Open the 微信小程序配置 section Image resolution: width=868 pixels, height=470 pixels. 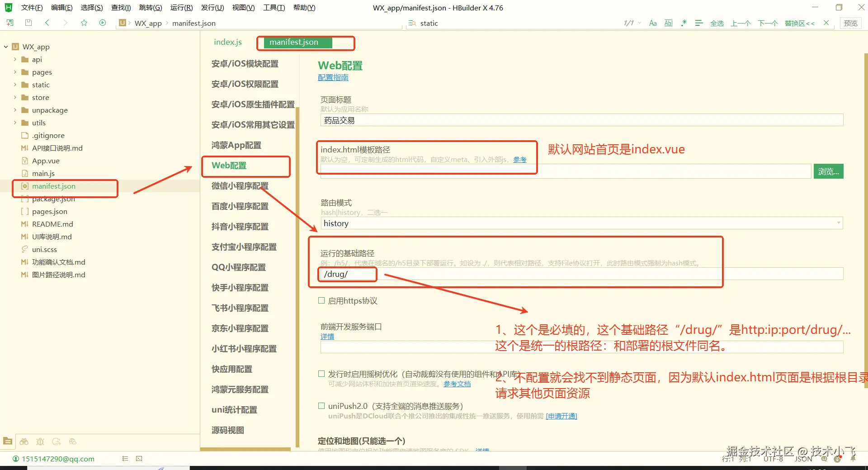(x=240, y=186)
